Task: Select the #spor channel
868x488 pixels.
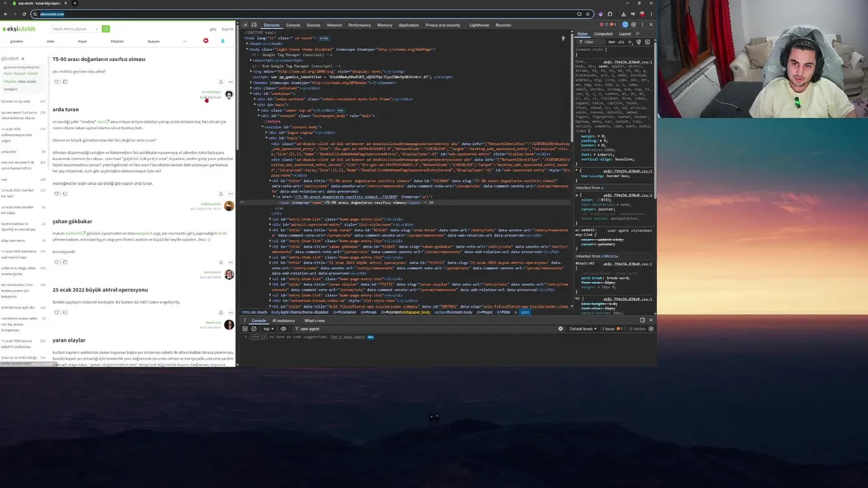Action: (83, 41)
